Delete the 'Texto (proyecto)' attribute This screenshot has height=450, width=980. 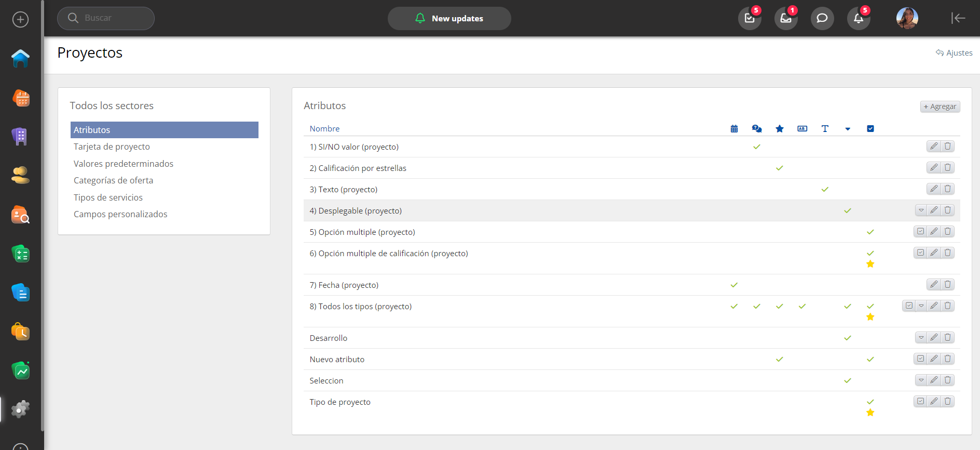(947, 189)
